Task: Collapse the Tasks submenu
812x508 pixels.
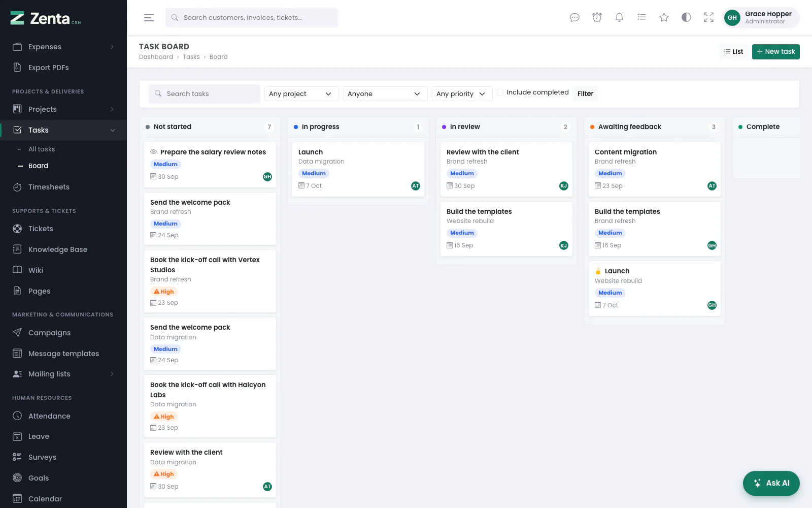Action: coord(113,130)
